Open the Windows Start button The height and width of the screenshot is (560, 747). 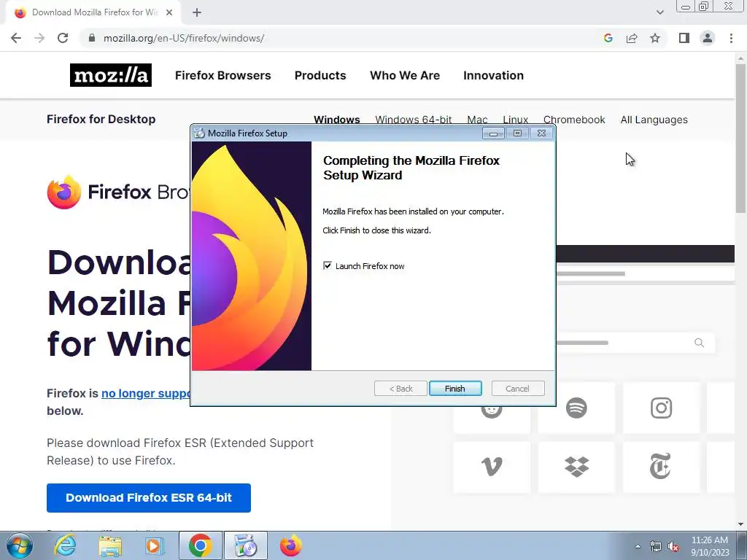[x=20, y=545]
